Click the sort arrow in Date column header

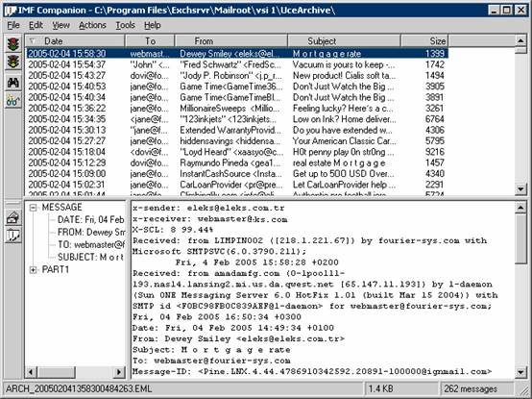pyautogui.click(x=32, y=41)
